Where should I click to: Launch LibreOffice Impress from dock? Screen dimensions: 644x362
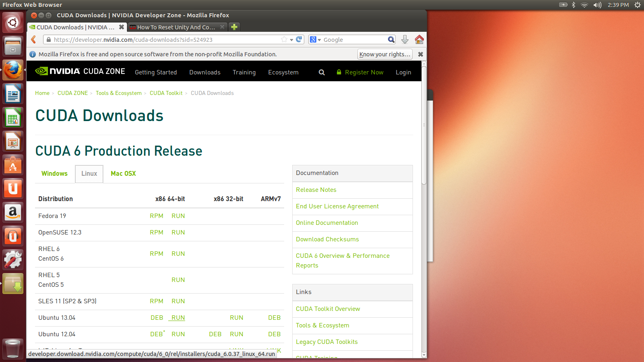[13, 142]
